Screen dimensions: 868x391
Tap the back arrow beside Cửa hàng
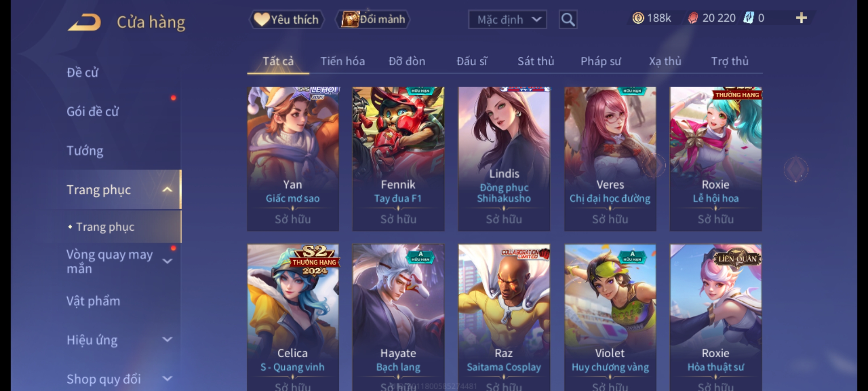tap(84, 22)
